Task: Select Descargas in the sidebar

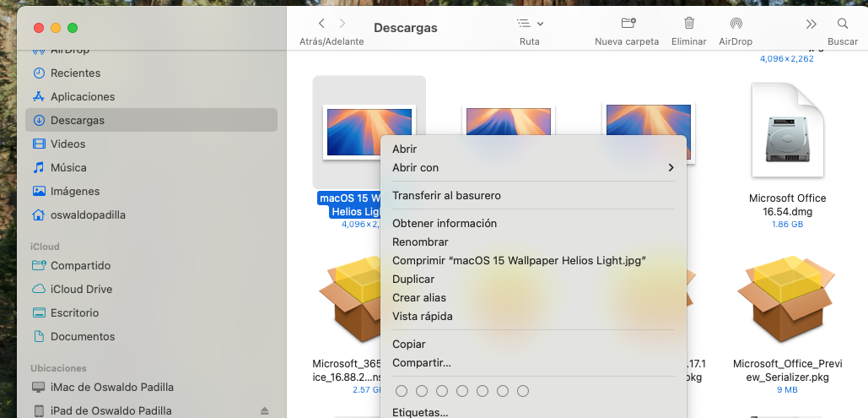Action: coord(151,120)
